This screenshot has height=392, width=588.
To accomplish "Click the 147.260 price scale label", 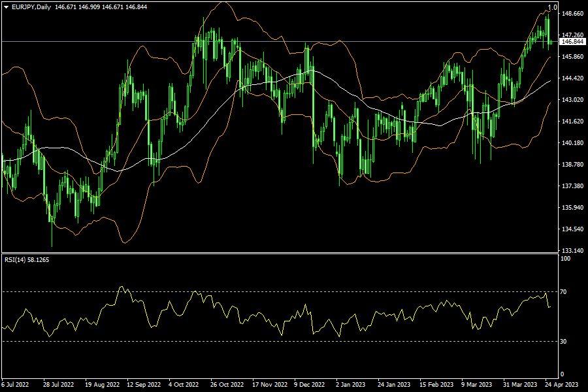I will point(572,35).
